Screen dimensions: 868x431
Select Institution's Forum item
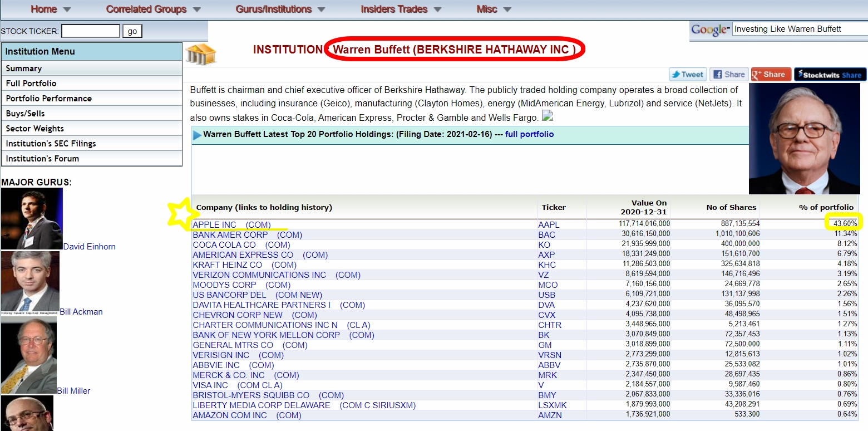tap(92, 158)
